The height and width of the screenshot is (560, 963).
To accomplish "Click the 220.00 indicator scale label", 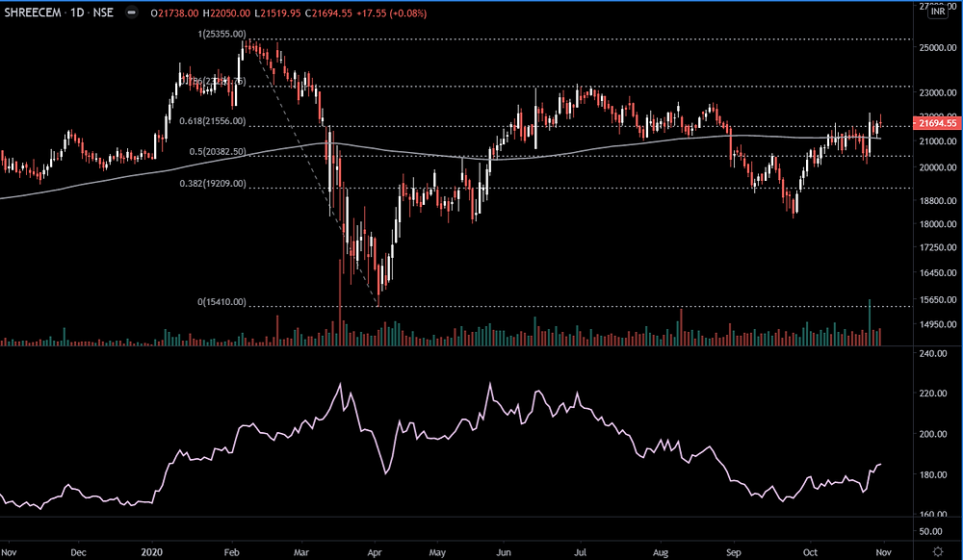I will click(933, 394).
